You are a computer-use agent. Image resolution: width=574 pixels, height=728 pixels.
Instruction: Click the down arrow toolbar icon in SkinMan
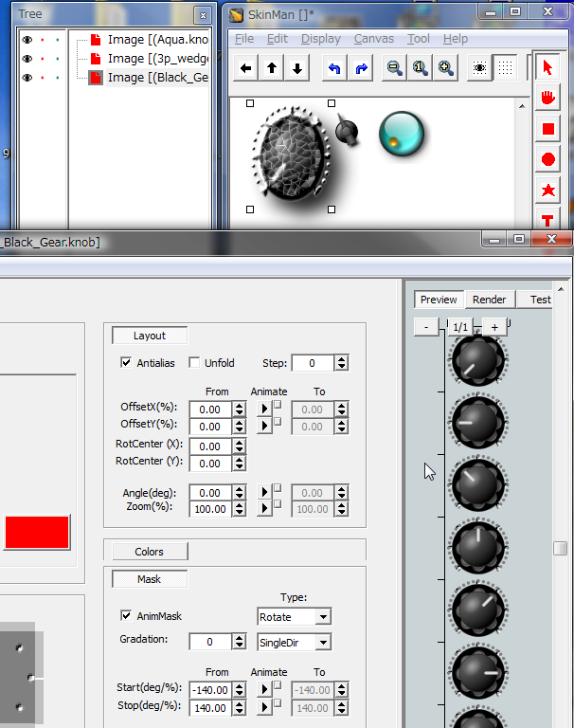tap(297, 68)
